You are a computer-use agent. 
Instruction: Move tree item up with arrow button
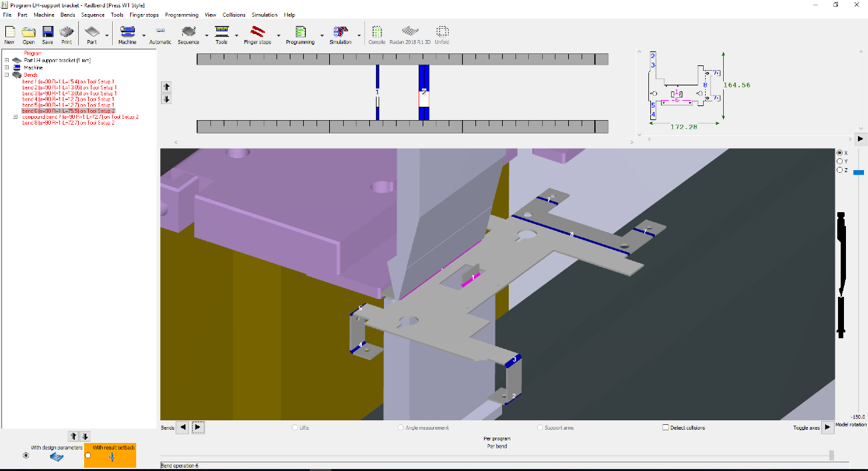tap(74, 436)
